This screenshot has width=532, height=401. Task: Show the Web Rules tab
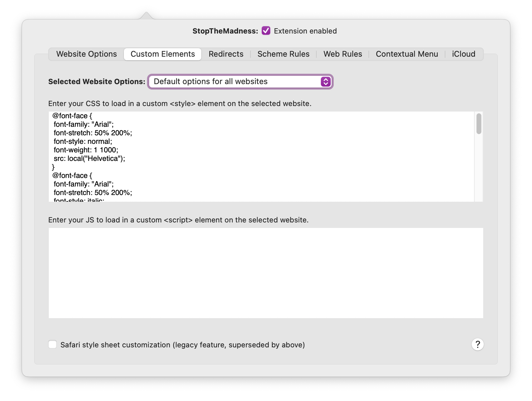(x=343, y=54)
